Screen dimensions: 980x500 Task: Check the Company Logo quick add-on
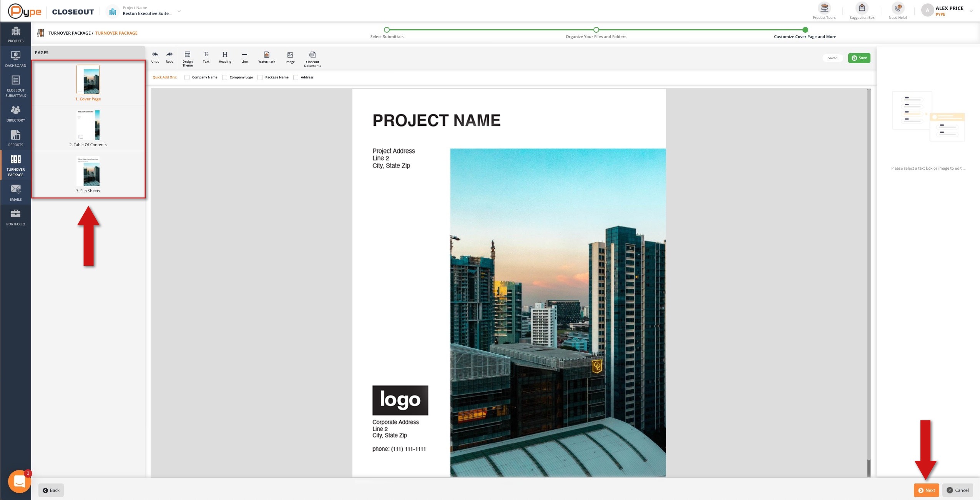click(225, 77)
